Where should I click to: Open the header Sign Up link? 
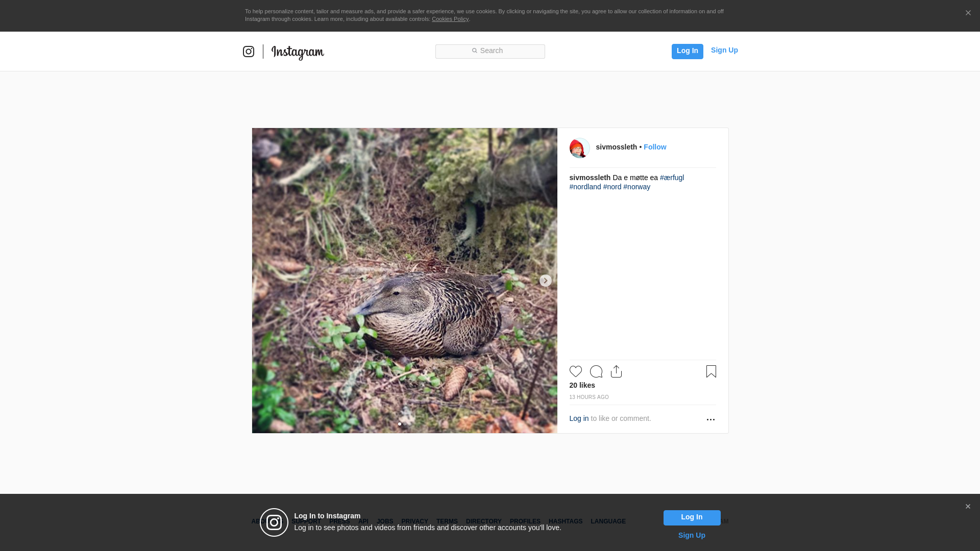724,50
